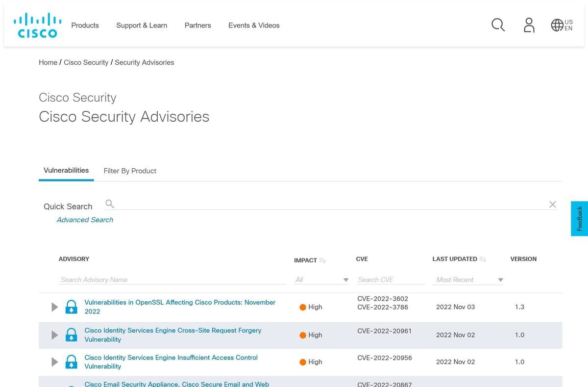Screen dimensions: 588x387
Task: Click the Search Advisory Name field
Action: [x=172, y=280]
